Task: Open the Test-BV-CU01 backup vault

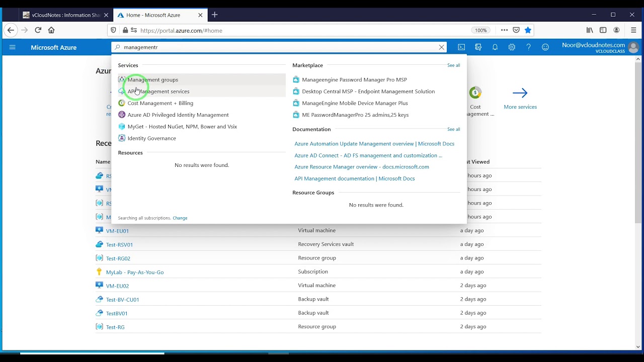Action: point(122,300)
